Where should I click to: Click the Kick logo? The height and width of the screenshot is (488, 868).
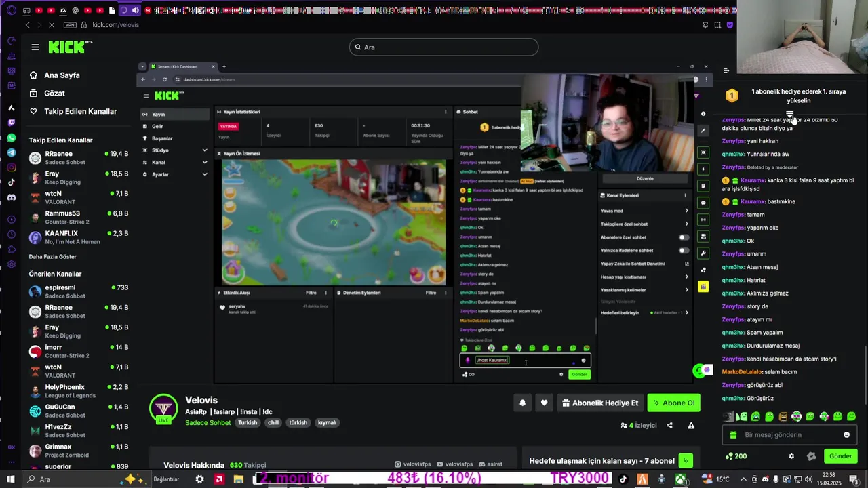pos(70,47)
